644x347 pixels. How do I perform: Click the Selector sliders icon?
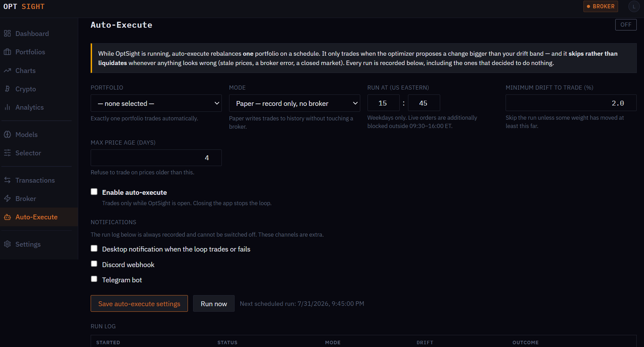click(7, 153)
